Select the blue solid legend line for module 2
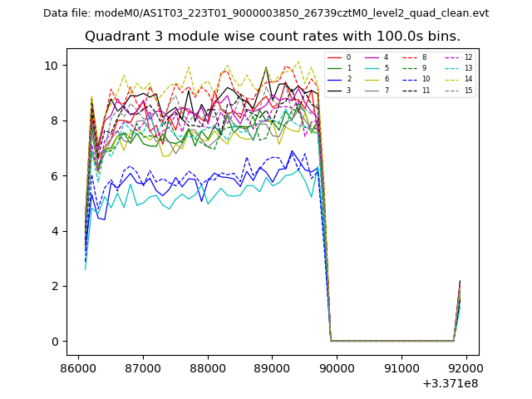This screenshot has height=399, width=532. click(x=335, y=79)
